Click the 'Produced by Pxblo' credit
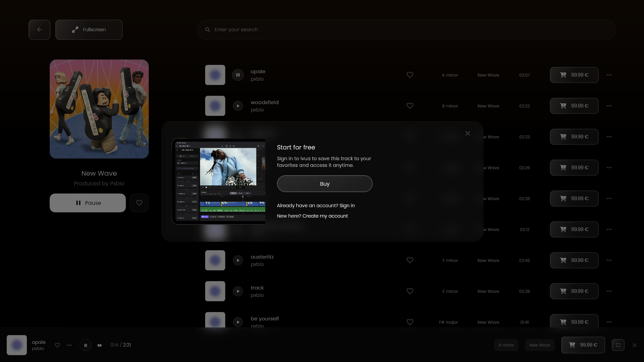Viewport: 644px width, 362px height. click(99, 183)
